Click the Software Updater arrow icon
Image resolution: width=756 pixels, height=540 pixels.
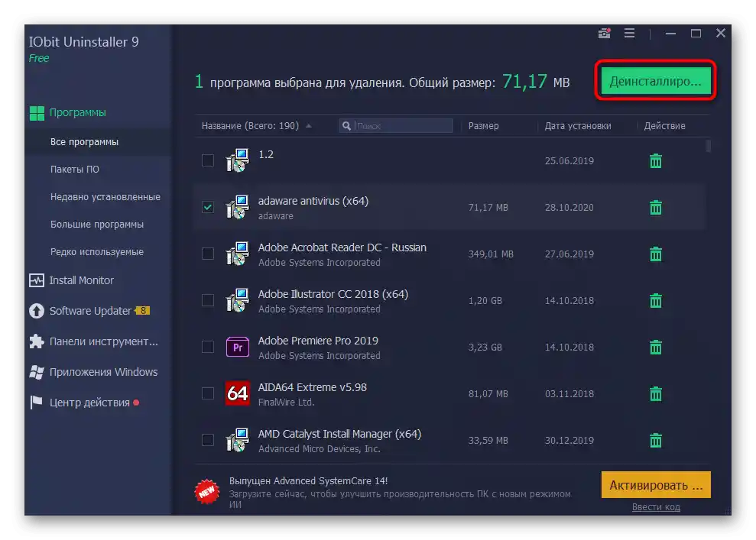[x=37, y=311]
